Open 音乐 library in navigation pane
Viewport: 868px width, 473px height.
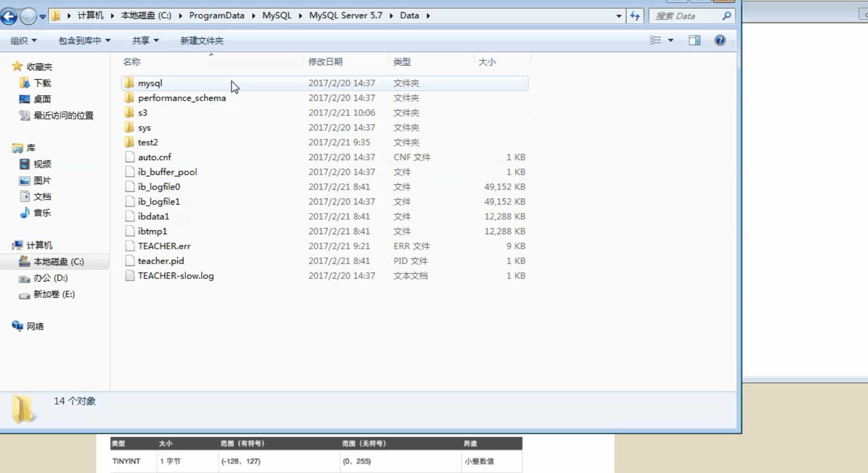[42, 213]
